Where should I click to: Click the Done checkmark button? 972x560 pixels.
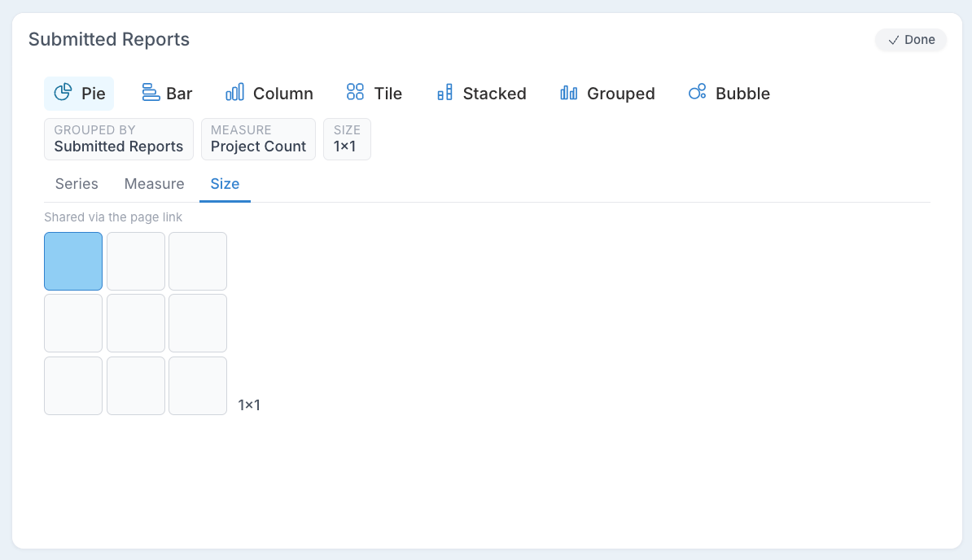click(911, 40)
